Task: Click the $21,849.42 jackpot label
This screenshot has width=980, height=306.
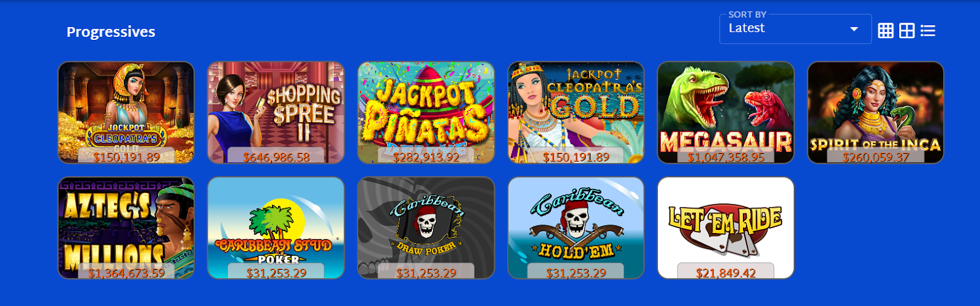Action: point(726,273)
